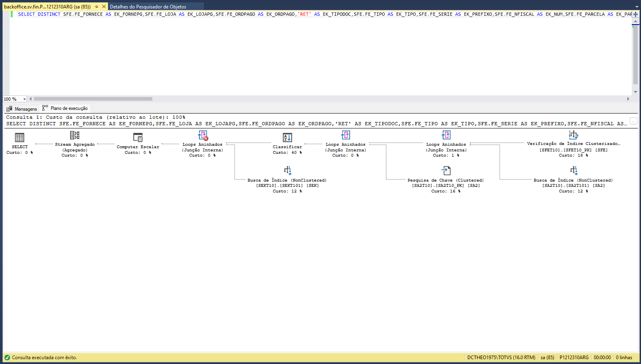Click the green success check icon

[x=7, y=358]
